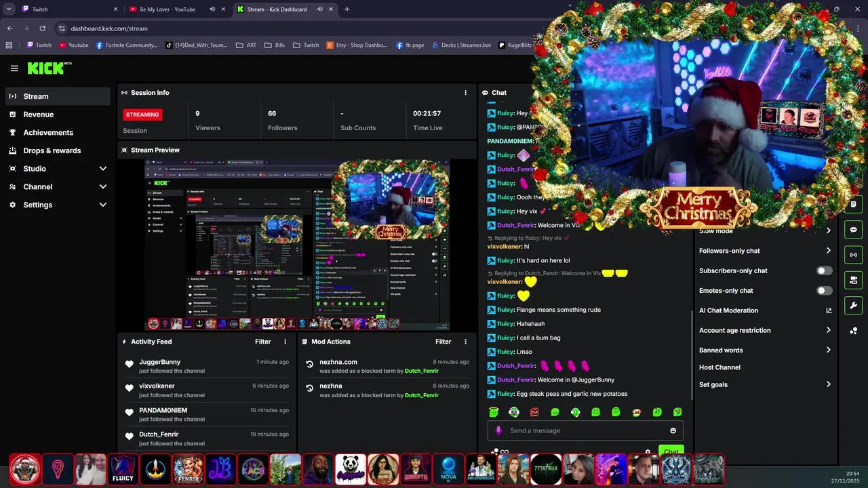
Task: Click history icon beside nezhna.com entry
Action: pyautogui.click(x=309, y=364)
